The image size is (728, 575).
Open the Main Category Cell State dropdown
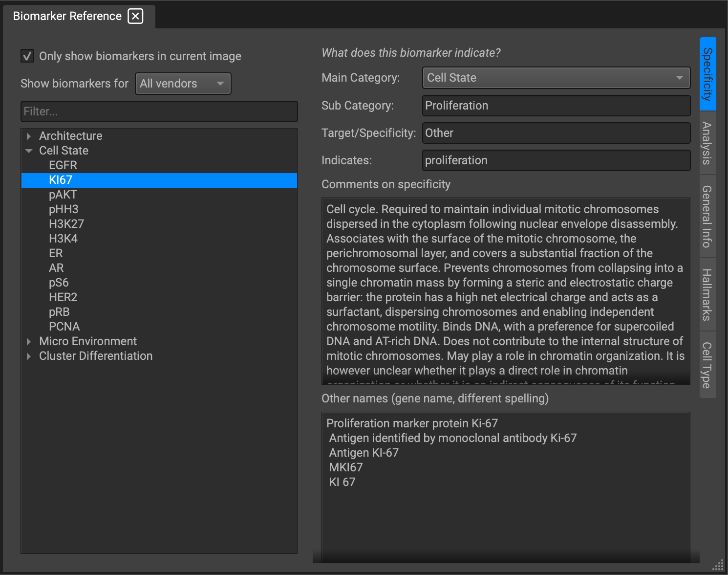pos(556,78)
